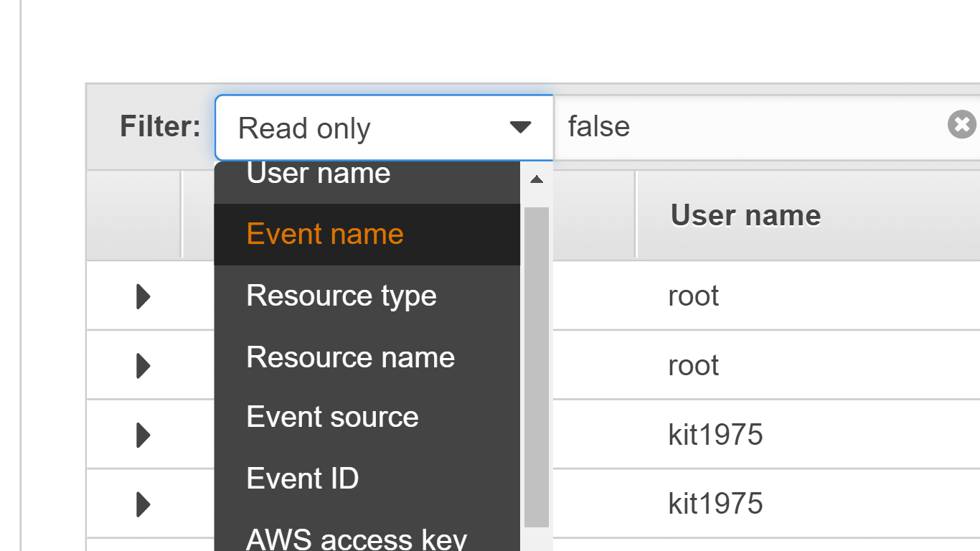Expand the bottom kit1975 event row
The height and width of the screenshot is (551, 980).
point(141,503)
